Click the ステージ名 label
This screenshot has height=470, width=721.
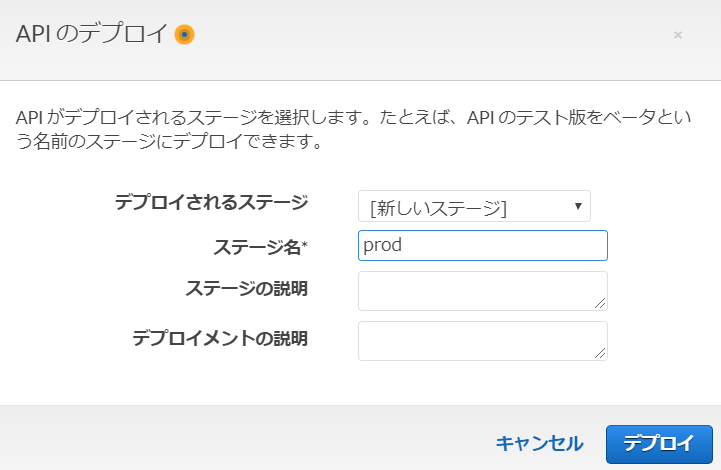[x=257, y=246]
